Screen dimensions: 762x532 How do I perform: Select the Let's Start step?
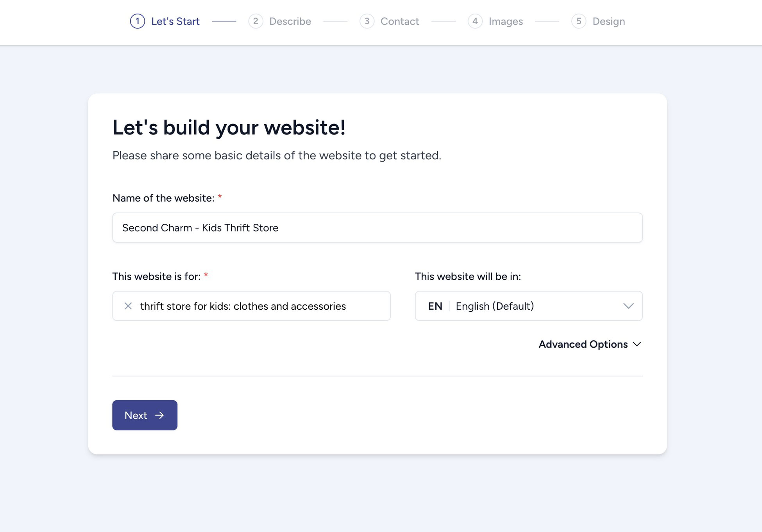[x=175, y=21]
